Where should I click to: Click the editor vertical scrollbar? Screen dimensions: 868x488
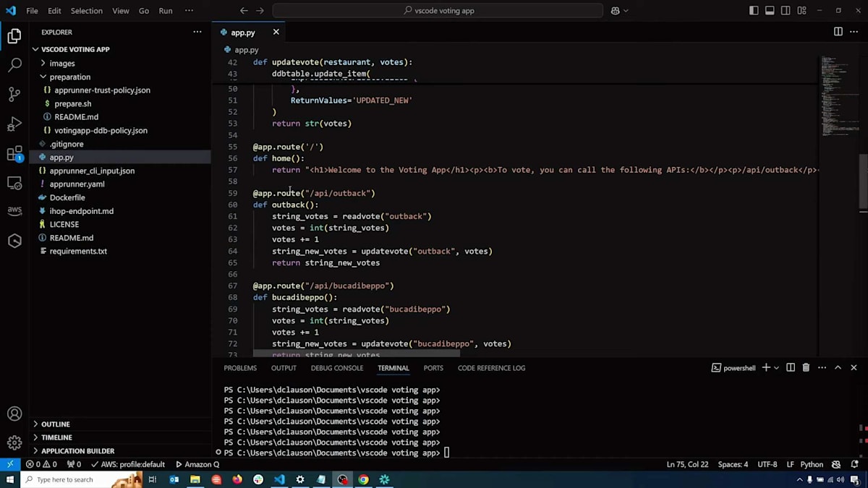coord(863,181)
